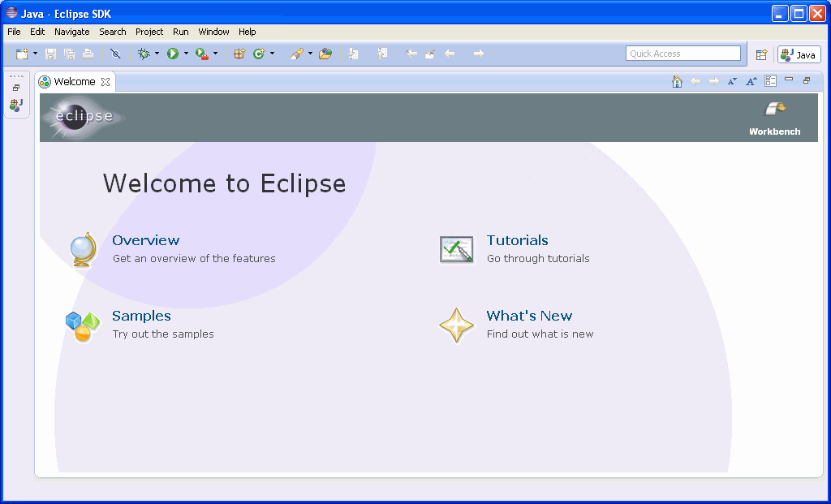The image size is (831, 504).
Task: Click the Package Explorer icon in left trim
Action: 16,105
